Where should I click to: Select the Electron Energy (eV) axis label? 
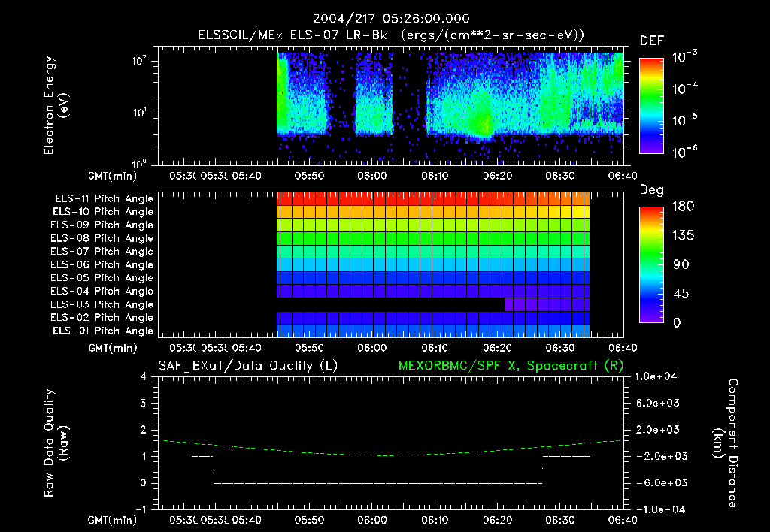point(56,105)
